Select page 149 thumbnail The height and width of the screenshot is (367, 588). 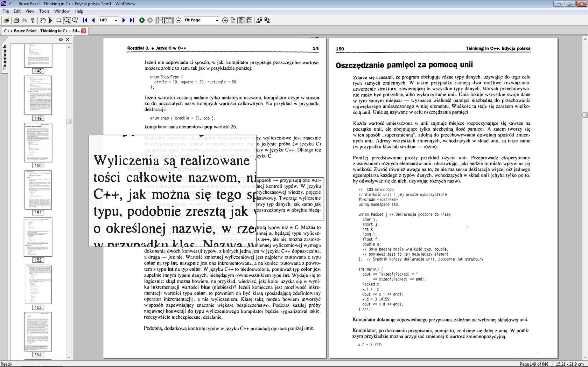click(x=38, y=98)
